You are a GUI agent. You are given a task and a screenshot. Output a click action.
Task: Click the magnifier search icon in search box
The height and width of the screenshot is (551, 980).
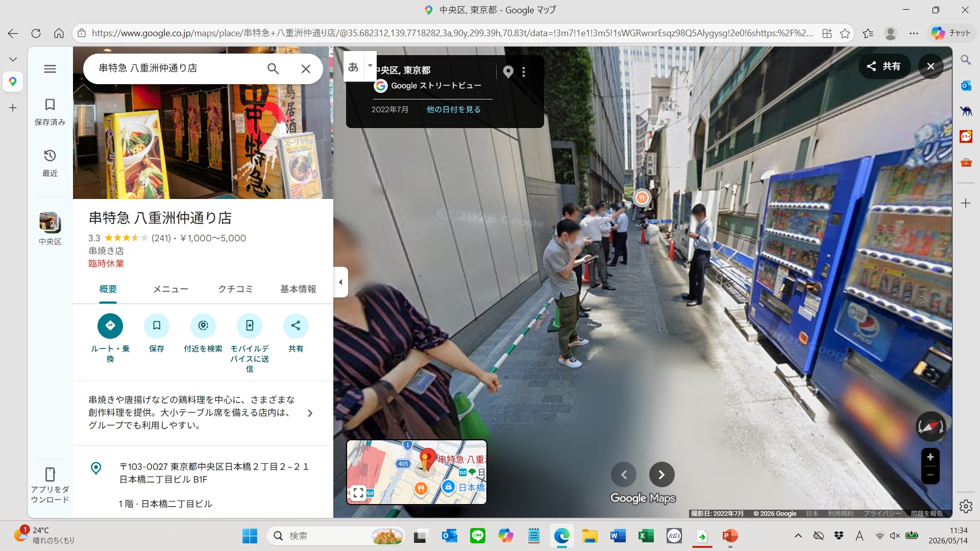tap(273, 69)
